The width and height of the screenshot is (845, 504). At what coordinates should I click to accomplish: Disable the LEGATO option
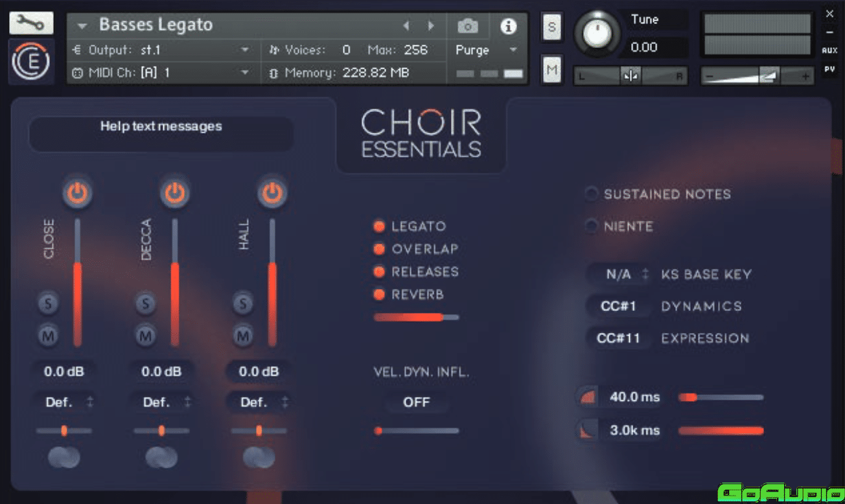(x=379, y=227)
